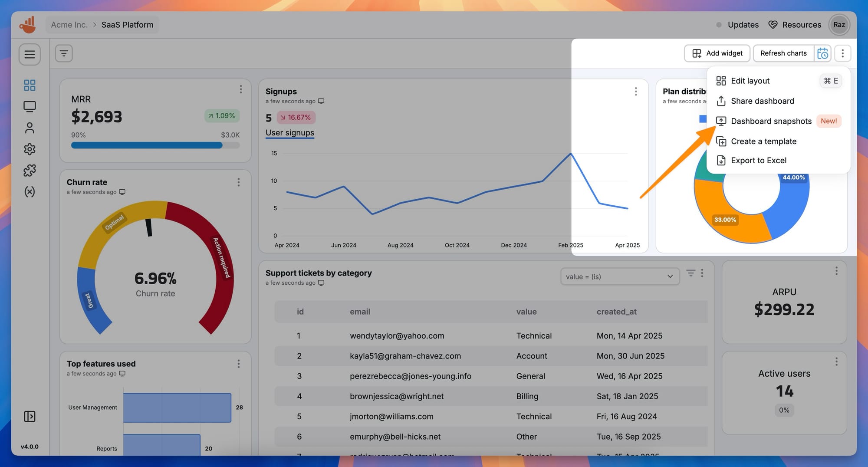Viewport: 868px width, 467px height.
Task: Expand the value = (is) dropdown
Action: 619,276
